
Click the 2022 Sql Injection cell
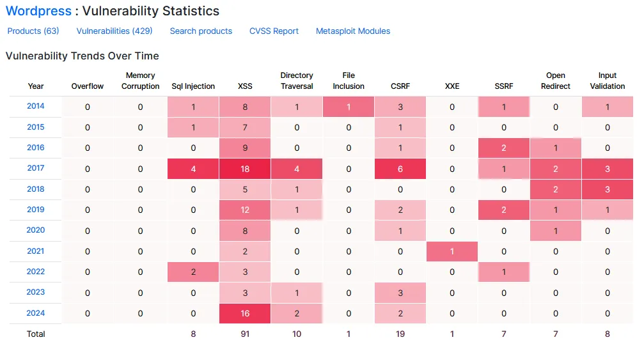point(193,272)
